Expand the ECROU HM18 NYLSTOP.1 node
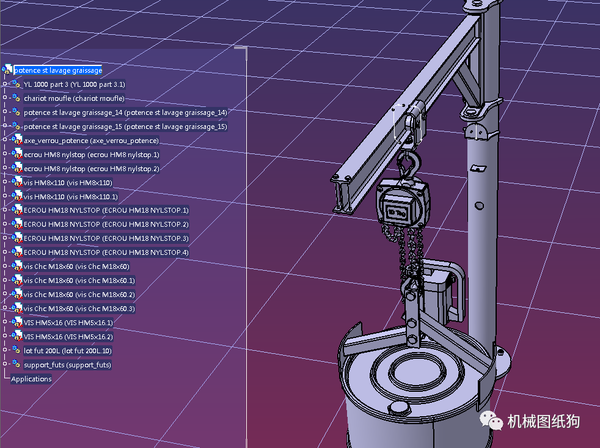This screenshot has width=600, height=448. [5, 210]
